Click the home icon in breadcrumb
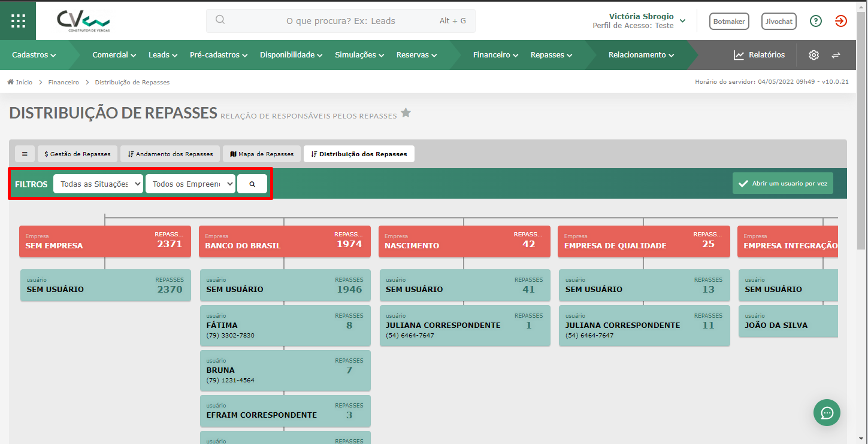The image size is (868, 444). (11, 82)
